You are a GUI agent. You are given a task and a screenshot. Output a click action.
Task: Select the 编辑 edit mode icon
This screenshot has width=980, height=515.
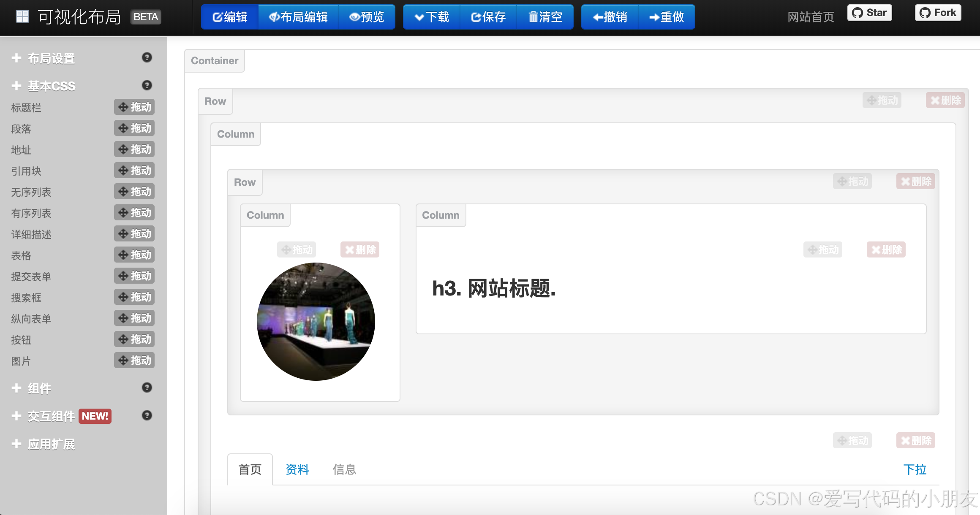click(218, 17)
